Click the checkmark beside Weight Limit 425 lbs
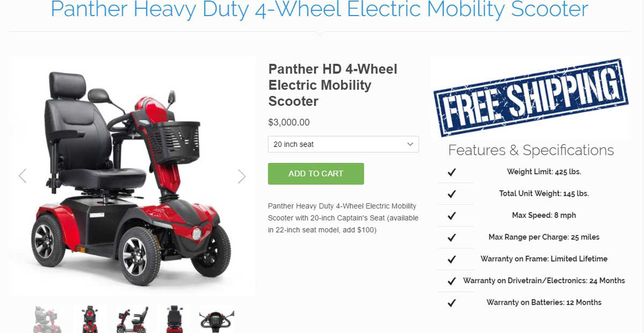This screenshot has height=333, width=644. (452, 172)
